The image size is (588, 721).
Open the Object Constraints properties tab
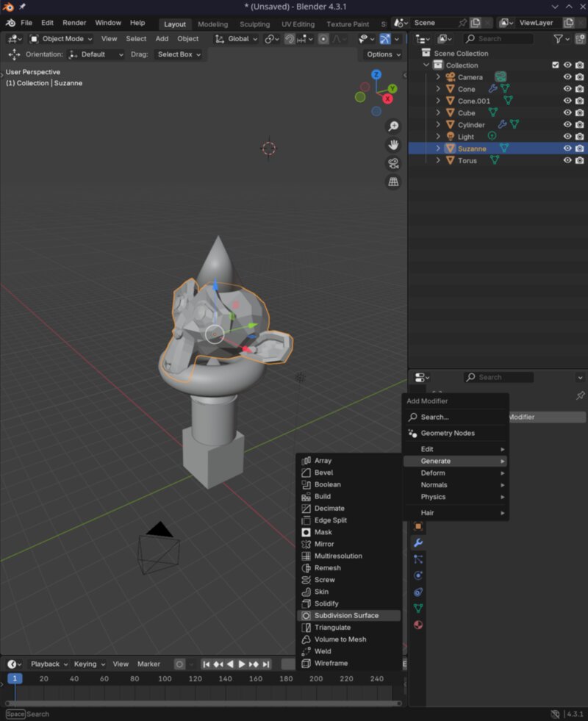point(418,592)
